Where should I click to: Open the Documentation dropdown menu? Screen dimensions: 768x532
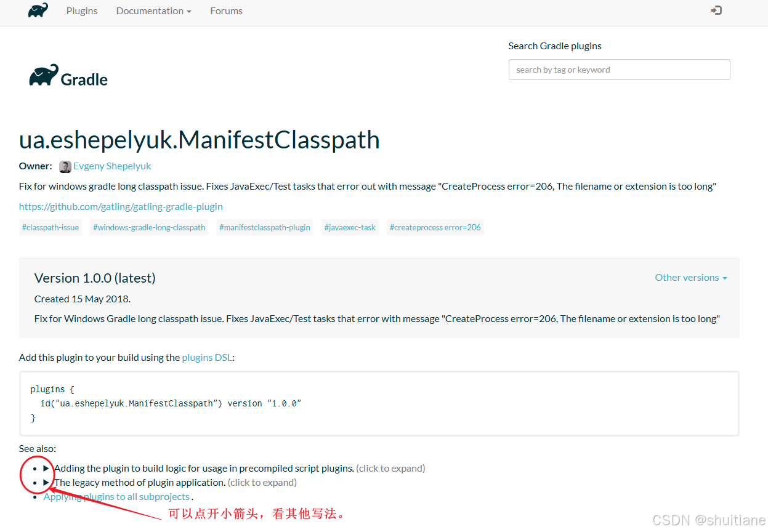(x=153, y=11)
